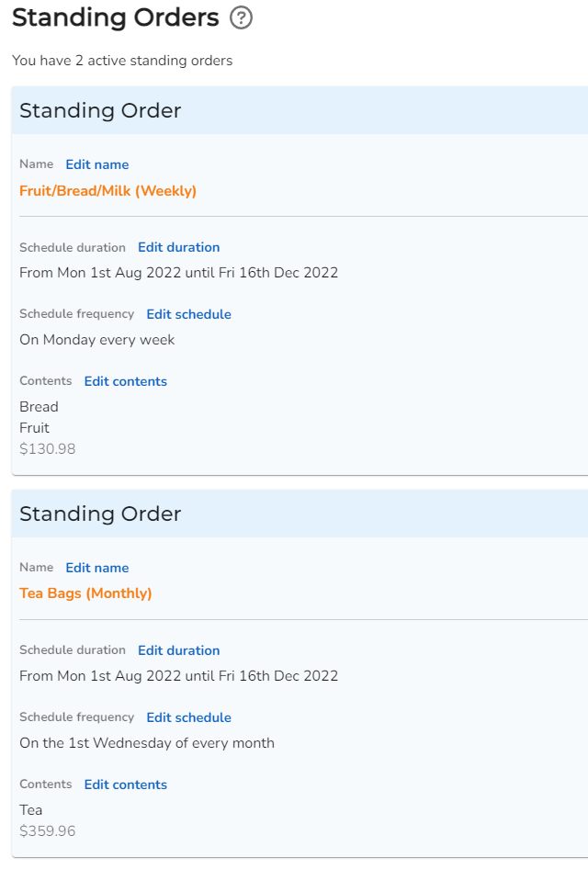Select the Bread item in contents
Image resolution: width=588 pixels, height=869 pixels.
coord(39,407)
